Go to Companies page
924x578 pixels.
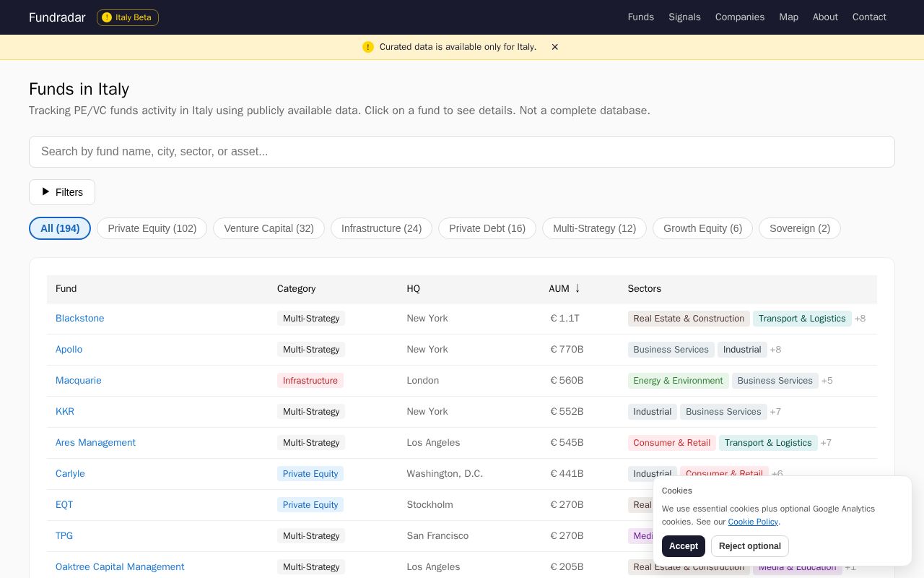click(x=740, y=17)
